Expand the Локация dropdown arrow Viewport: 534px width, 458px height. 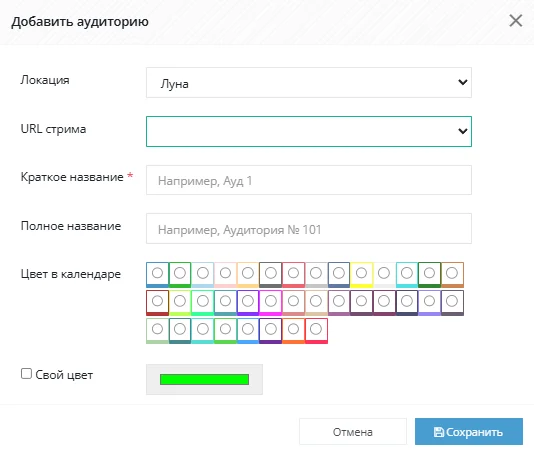click(x=462, y=82)
